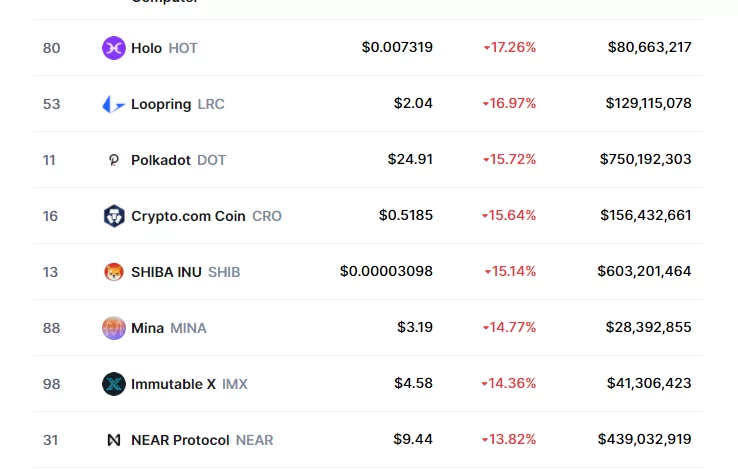The width and height of the screenshot is (738, 470).
Task: Click rank number 98 for Immutable X
Action: 51,384
